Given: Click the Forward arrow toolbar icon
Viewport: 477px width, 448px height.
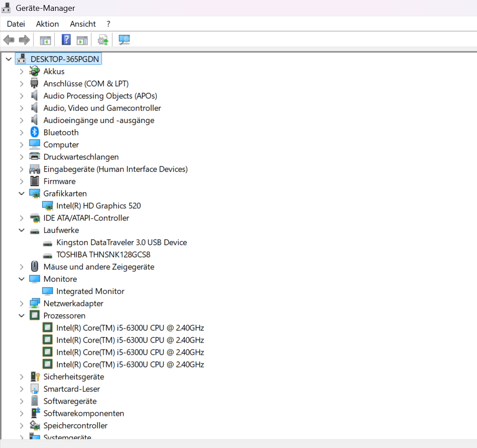Looking at the screenshot, I should click(x=24, y=40).
